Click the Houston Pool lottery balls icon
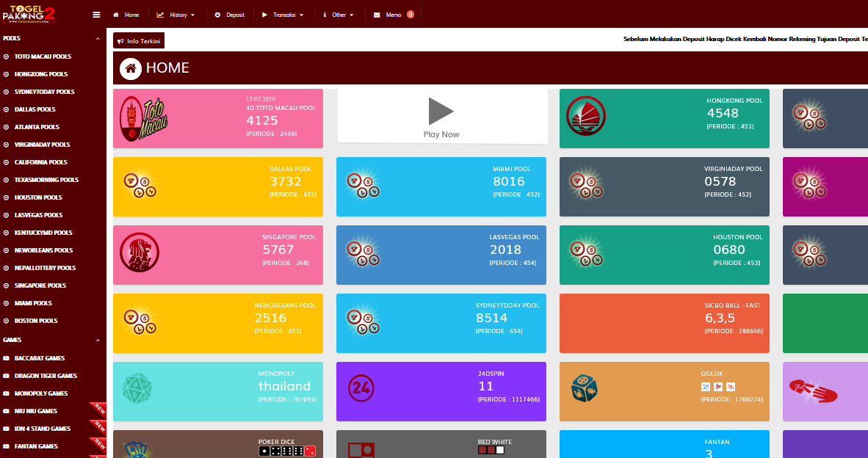The image size is (868, 458). point(587,252)
